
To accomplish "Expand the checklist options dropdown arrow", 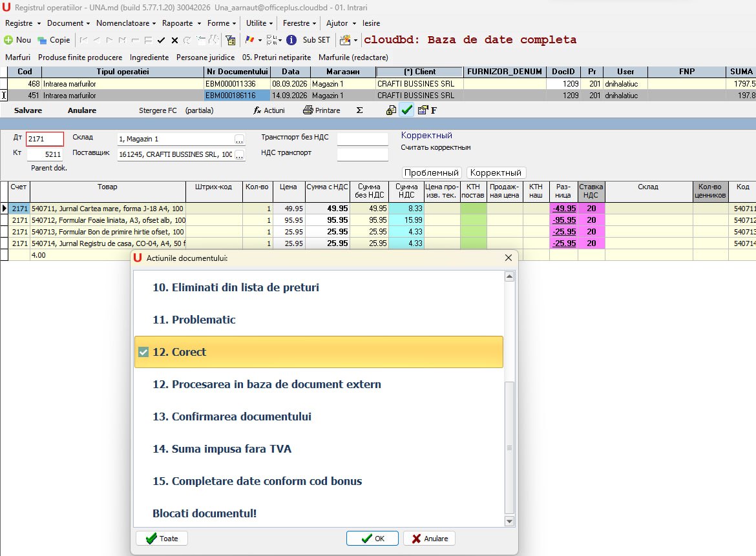I will tap(280, 40).
